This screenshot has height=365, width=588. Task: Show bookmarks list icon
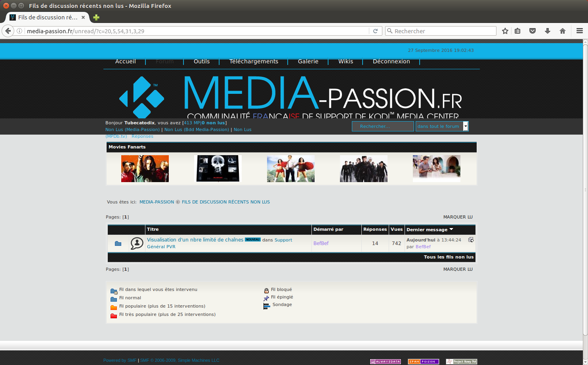click(517, 31)
